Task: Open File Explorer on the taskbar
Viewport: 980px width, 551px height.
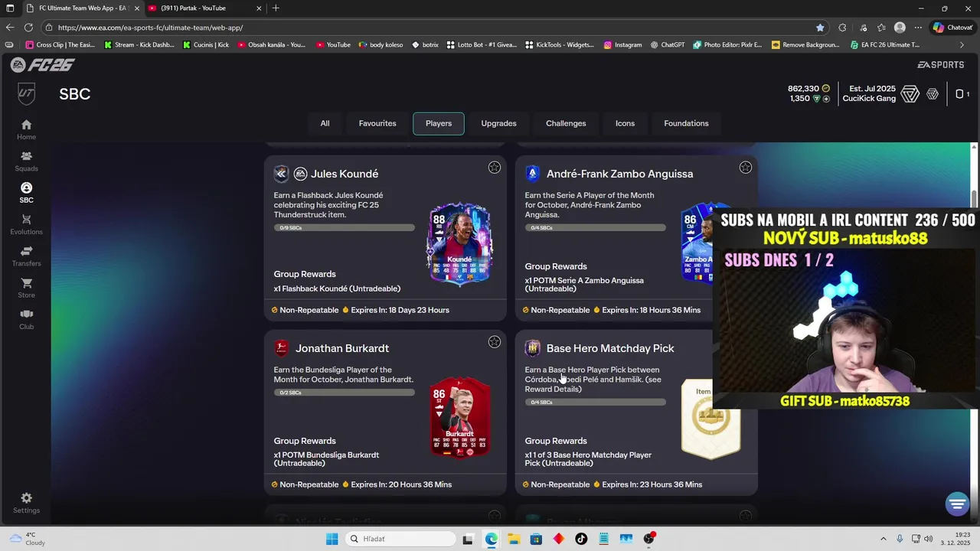Action: pyautogui.click(x=514, y=539)
